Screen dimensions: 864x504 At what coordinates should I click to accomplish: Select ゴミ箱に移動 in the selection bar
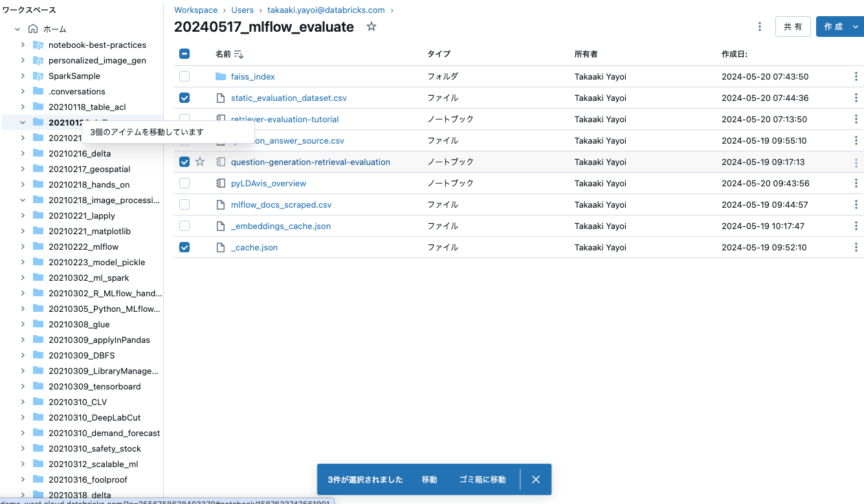click(482, 479)
